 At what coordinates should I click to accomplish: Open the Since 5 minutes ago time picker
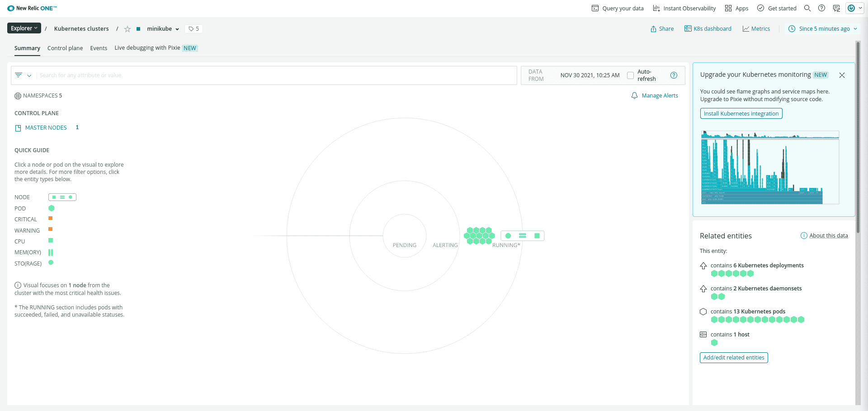[823, 29]
